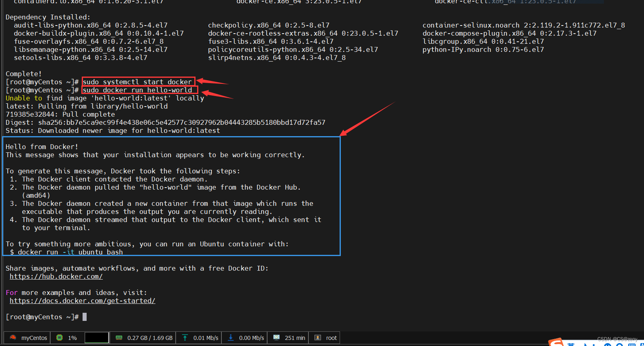Screen dimensions: 644x346
Task: Click the 'sudo docker run hello-world' command
Action: (137, 90)
